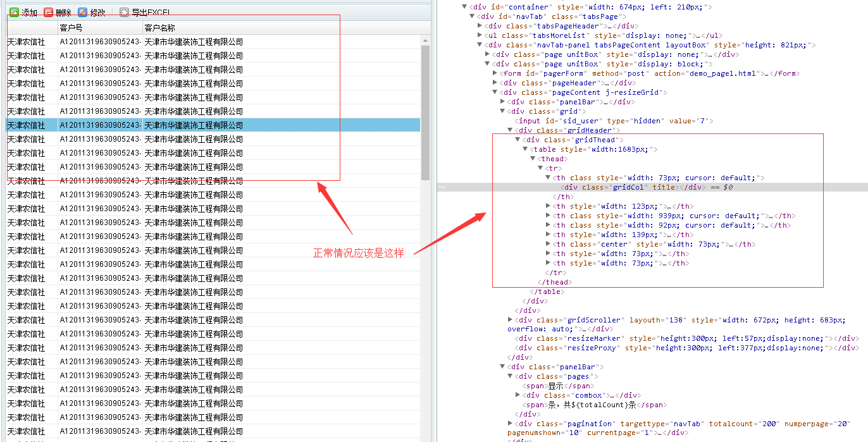Expand the div class="pagination" node
868x442 pixels.
click(510, 424)
